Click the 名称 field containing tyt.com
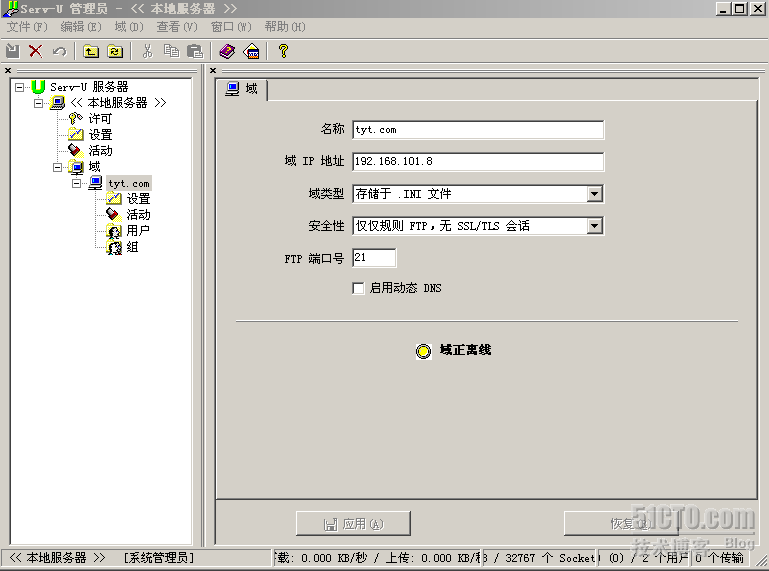 pyautogui.click(x=478, y=130)
